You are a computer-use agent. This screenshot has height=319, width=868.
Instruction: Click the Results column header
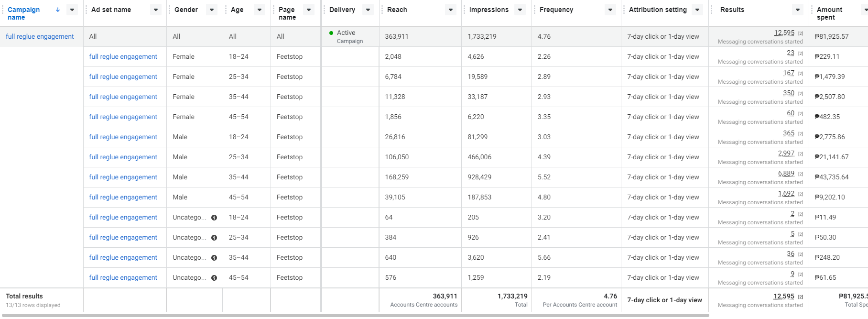coord(732,10)
